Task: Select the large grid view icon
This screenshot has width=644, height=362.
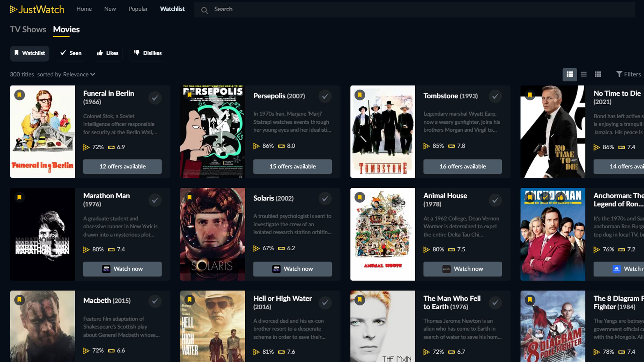Action: (x=570, y=74)
